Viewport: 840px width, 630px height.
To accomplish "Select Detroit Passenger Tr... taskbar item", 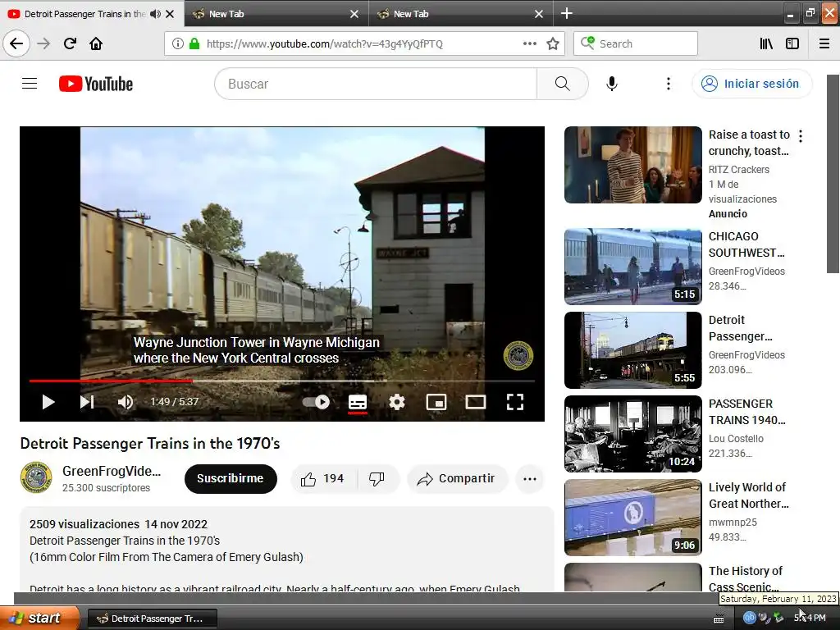I will point(152,619).
